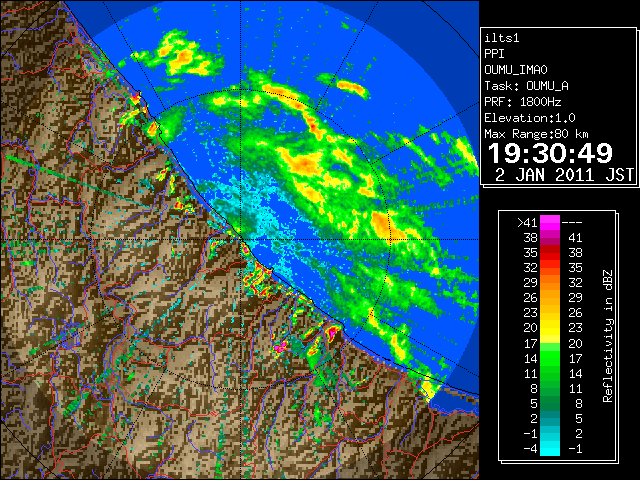Click the 2 JAN 2011 JST date
The image size is (640, 480).
pyautogui.click(x=564, y=175)
